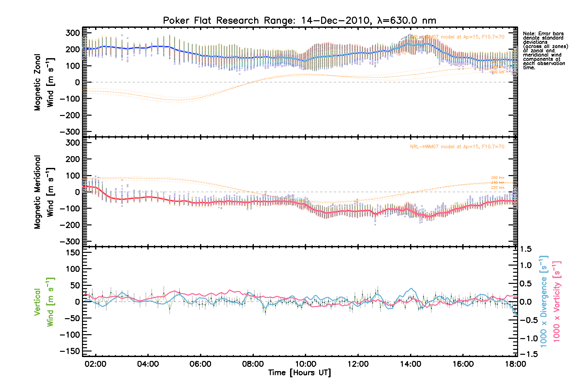Click the 1.5 tick on right axis
The image size is (588, 392).
526,249
